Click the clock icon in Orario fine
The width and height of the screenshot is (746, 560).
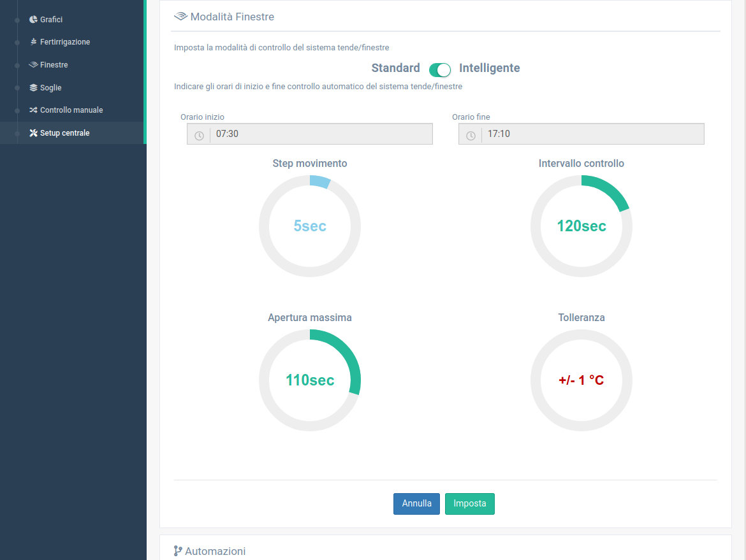point(471,136)
